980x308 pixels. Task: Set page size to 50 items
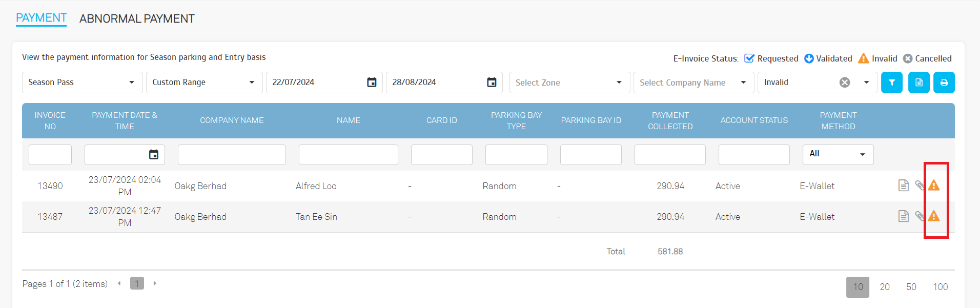(911, 287)
